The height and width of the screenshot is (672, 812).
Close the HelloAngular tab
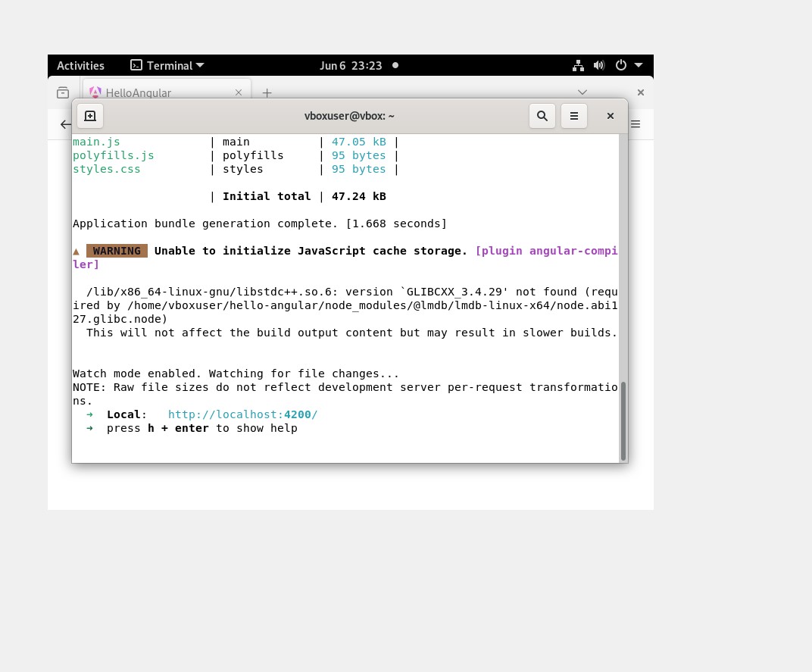pos(239,92)
